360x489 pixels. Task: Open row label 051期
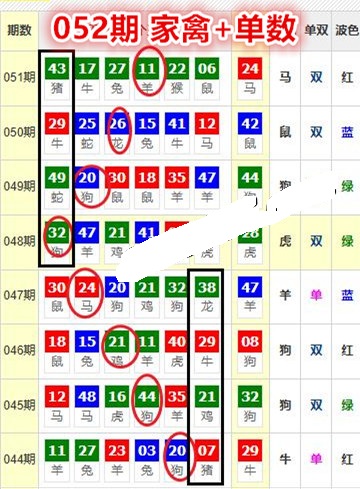coord(19,77)
